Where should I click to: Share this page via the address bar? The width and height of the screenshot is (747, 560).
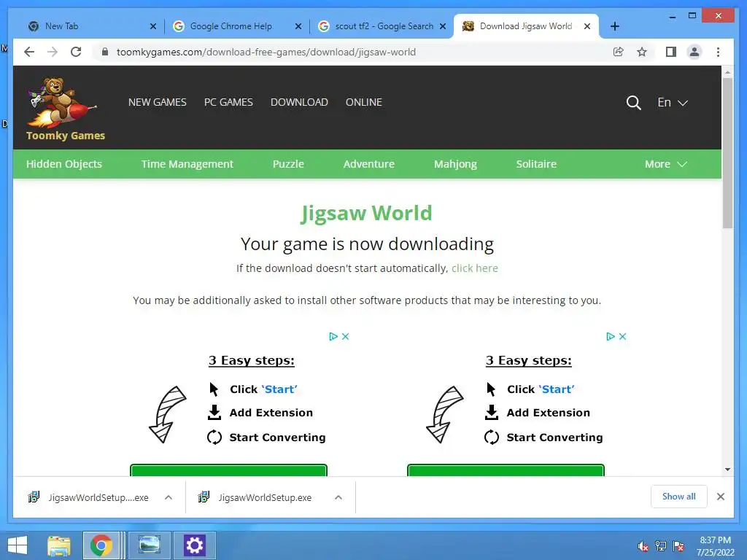(x=619, y=52)
